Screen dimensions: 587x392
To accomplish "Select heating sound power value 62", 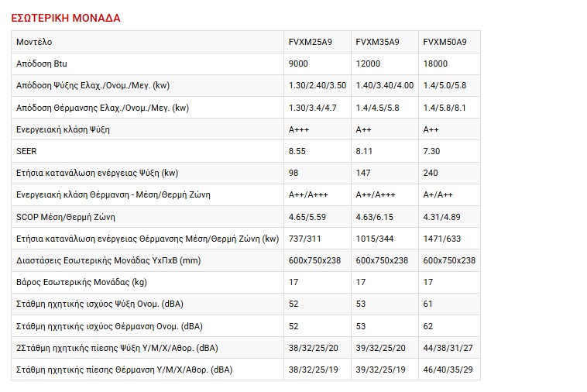I will (x=428, y=326).
